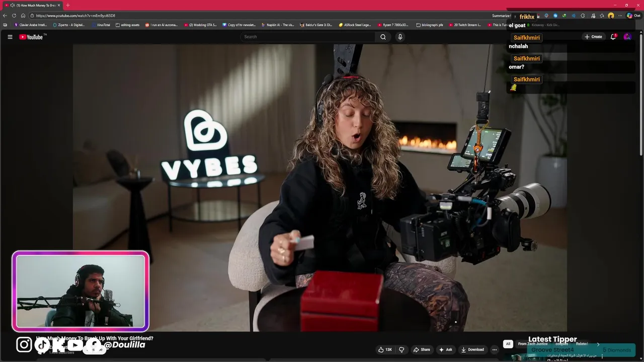644x362 pixels.
Task: Open Copilot Chat in browser toolbar
Action: [633, 16]
